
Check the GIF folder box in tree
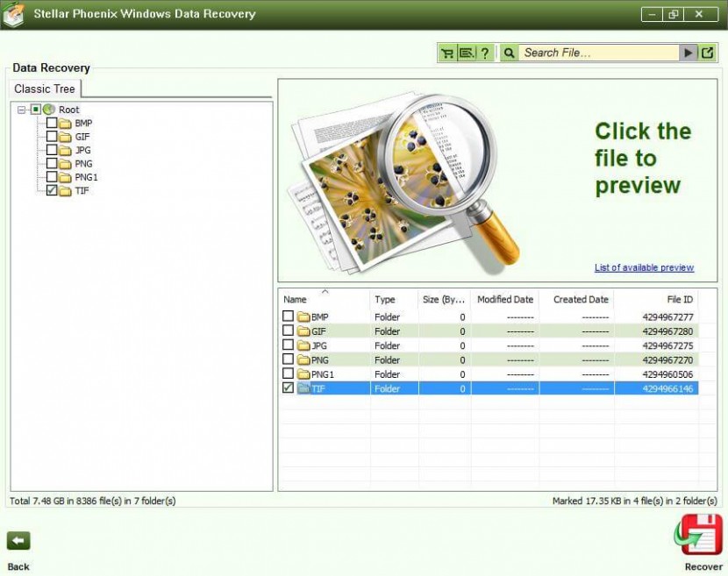point(52,136)
